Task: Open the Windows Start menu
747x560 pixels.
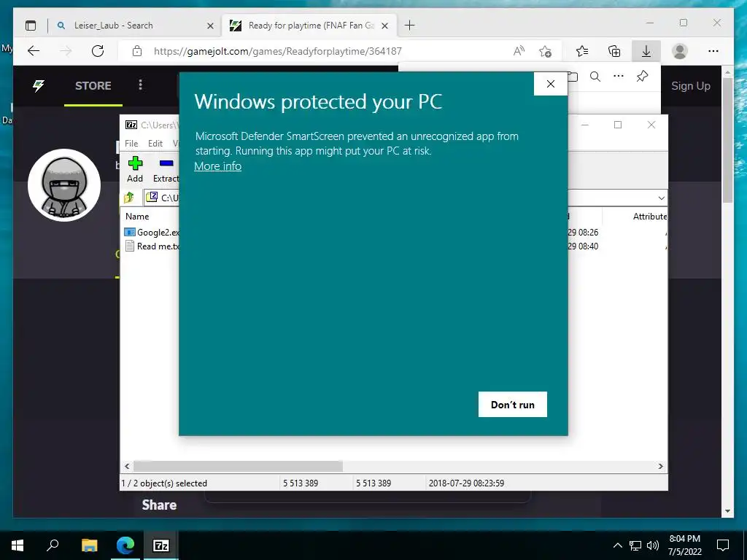Action: click(x=18, y=545)
